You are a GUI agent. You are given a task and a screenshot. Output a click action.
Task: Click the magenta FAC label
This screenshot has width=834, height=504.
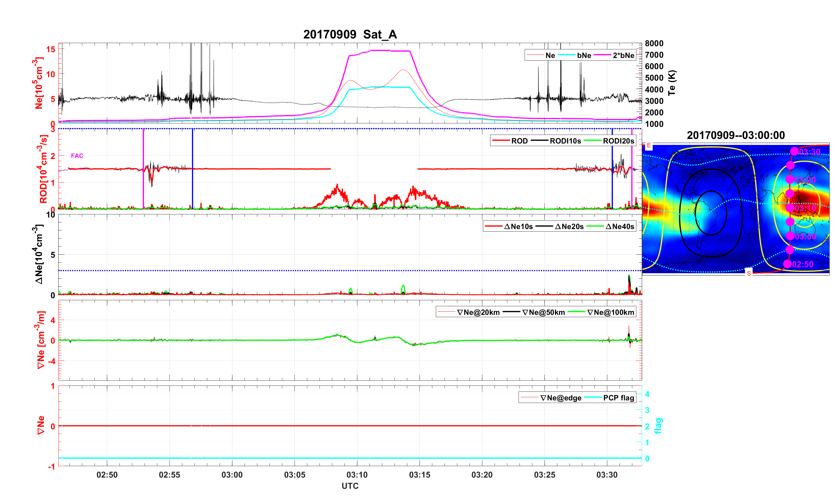(77, 156)
